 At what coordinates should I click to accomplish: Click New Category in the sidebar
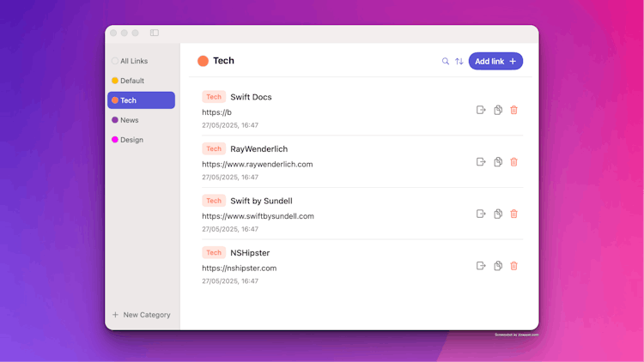(142, 315)
